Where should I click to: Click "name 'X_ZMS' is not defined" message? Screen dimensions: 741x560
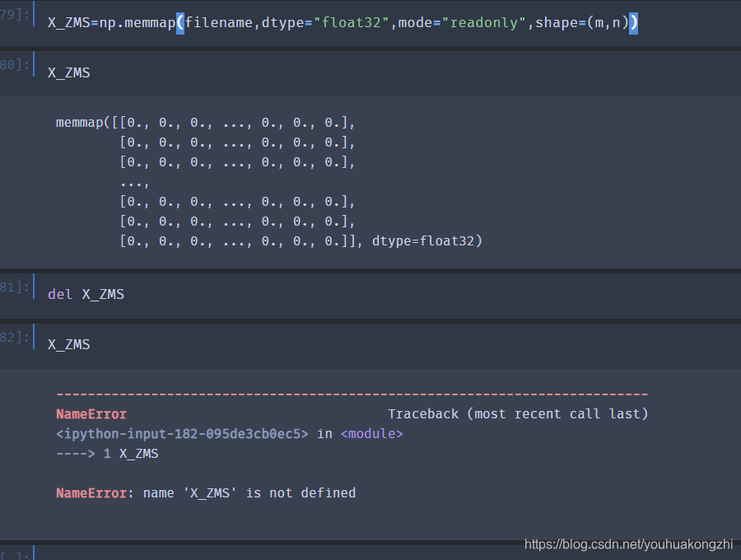249,493
